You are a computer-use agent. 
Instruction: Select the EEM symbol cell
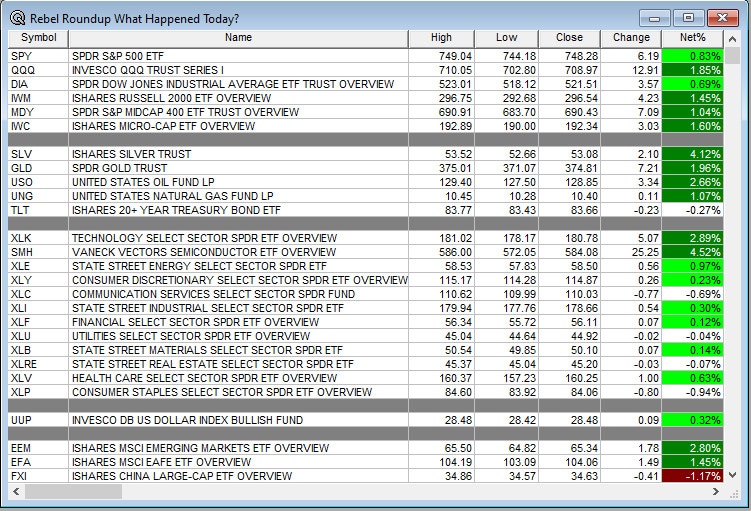(38, 448)
